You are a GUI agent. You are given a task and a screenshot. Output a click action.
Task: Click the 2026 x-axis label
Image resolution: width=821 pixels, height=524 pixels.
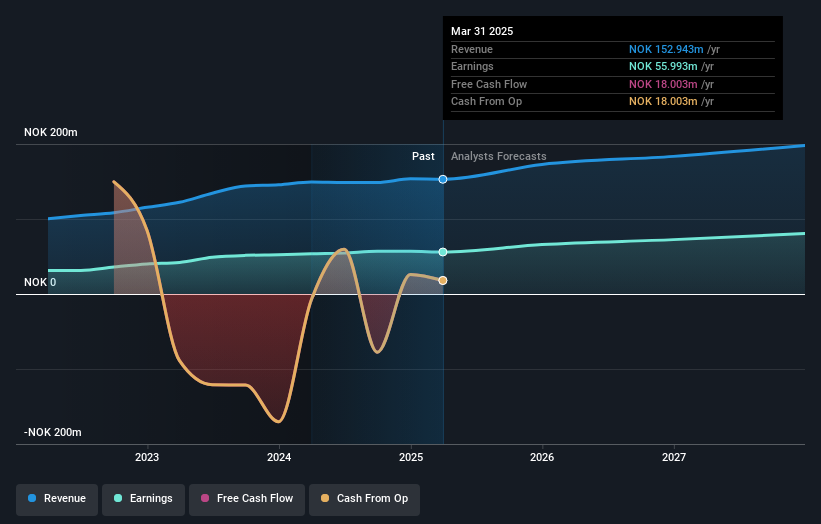click(542, 458)
